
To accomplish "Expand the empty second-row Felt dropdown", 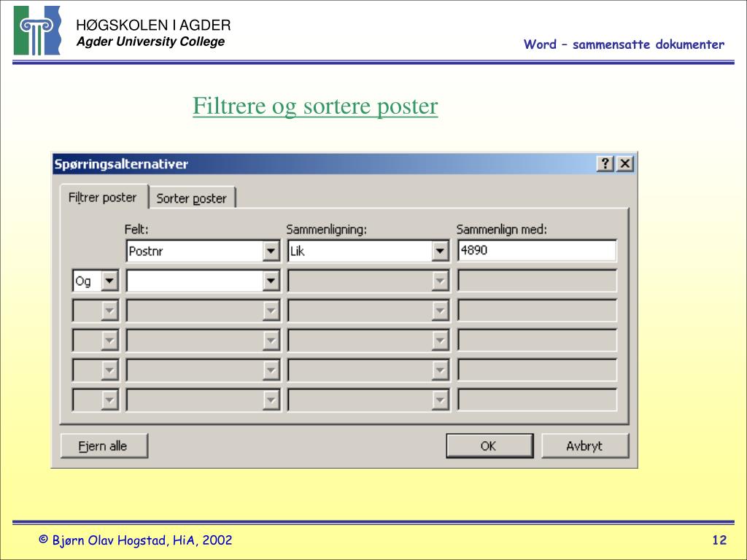I will tap(271, 281).
